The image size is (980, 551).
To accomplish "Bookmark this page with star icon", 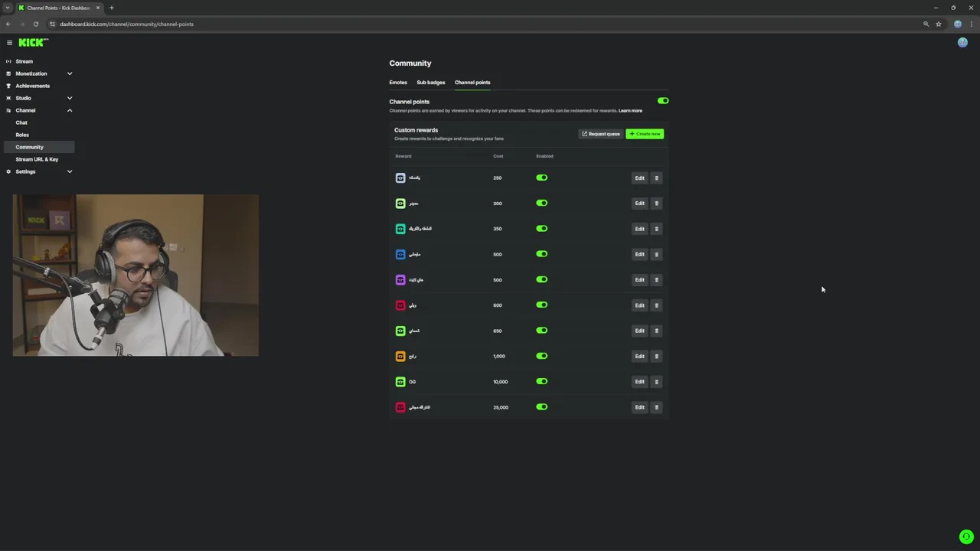I will pyautogui.click(x=939, y=24).
